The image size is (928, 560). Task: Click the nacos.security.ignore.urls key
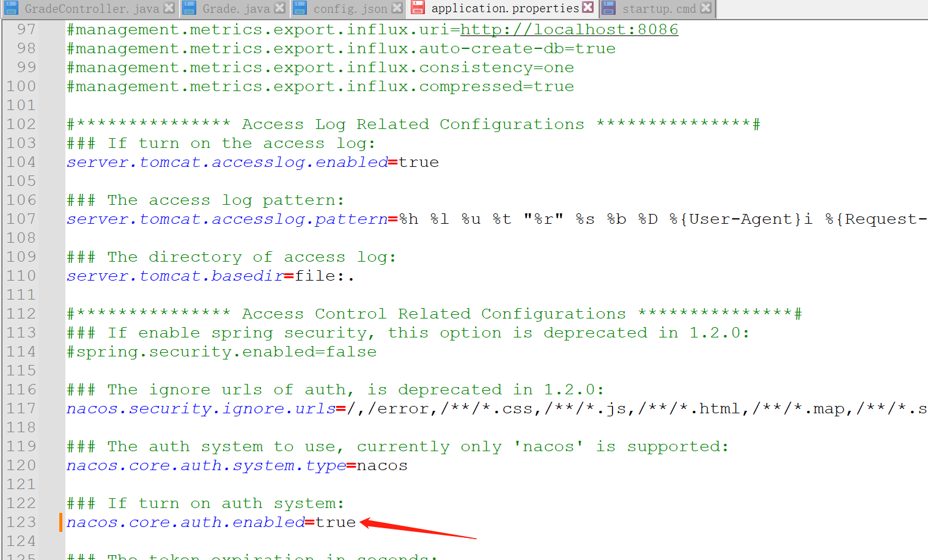pyautogui.click(x=201, y=408)
